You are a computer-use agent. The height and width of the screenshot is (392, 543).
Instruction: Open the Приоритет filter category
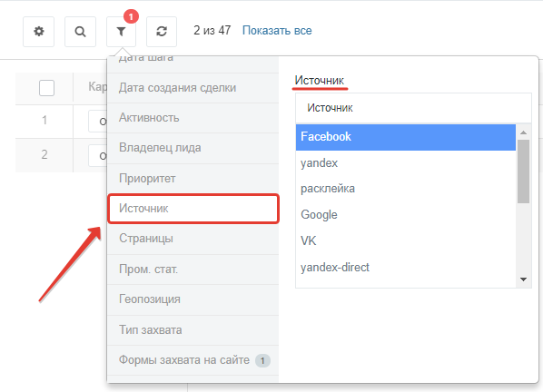[193, 179]
